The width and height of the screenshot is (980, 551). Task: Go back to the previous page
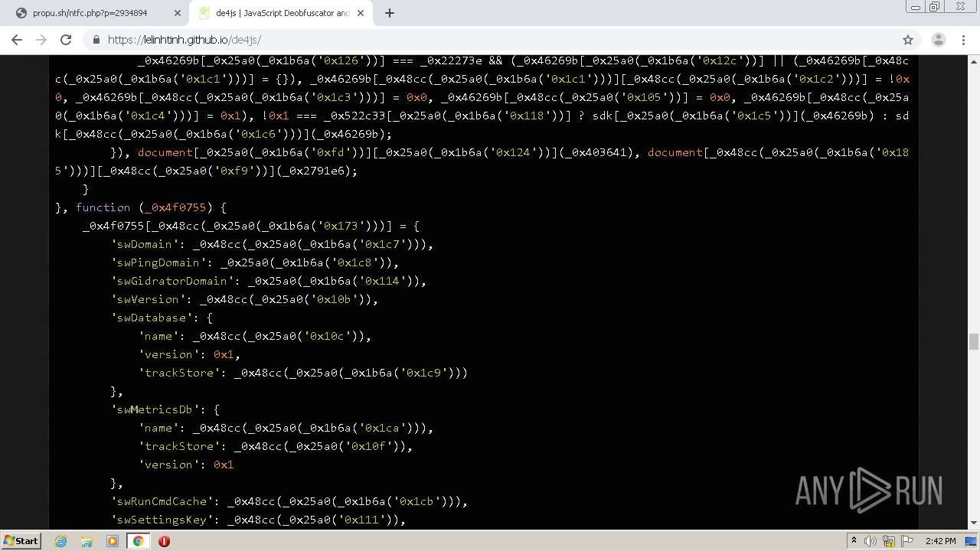pos(17,40)
